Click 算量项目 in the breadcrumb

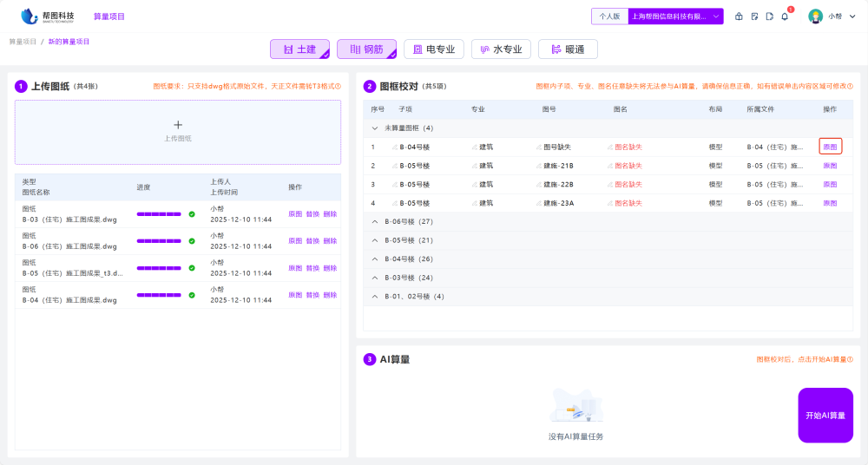click(23, 42)
